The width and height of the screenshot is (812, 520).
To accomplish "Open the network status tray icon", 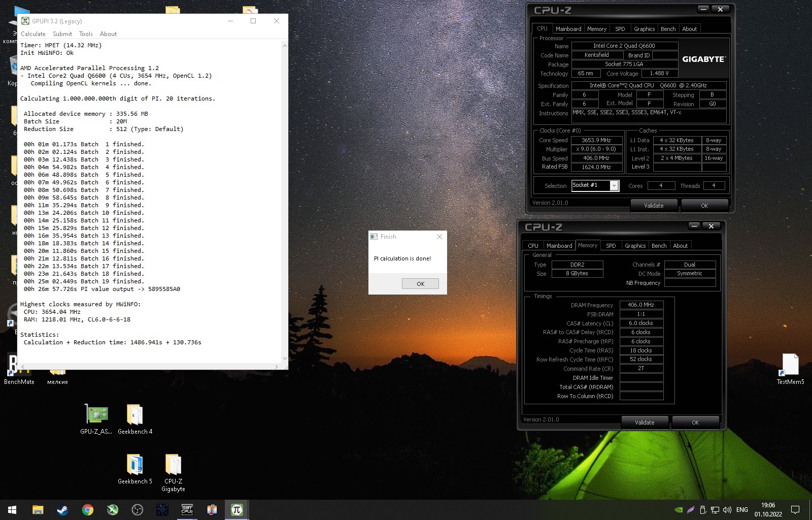I will coord(715,510).
